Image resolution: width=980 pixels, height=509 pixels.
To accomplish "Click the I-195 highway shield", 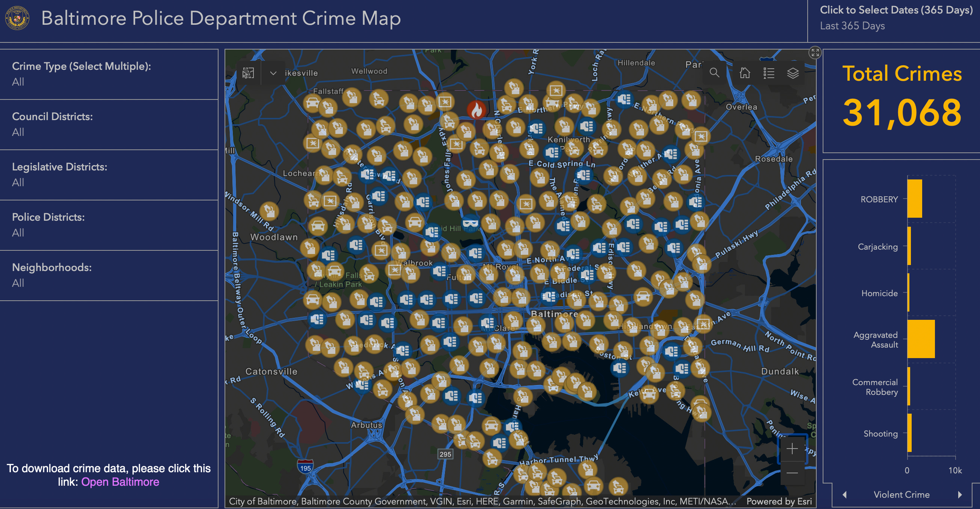I will point(306,466).
